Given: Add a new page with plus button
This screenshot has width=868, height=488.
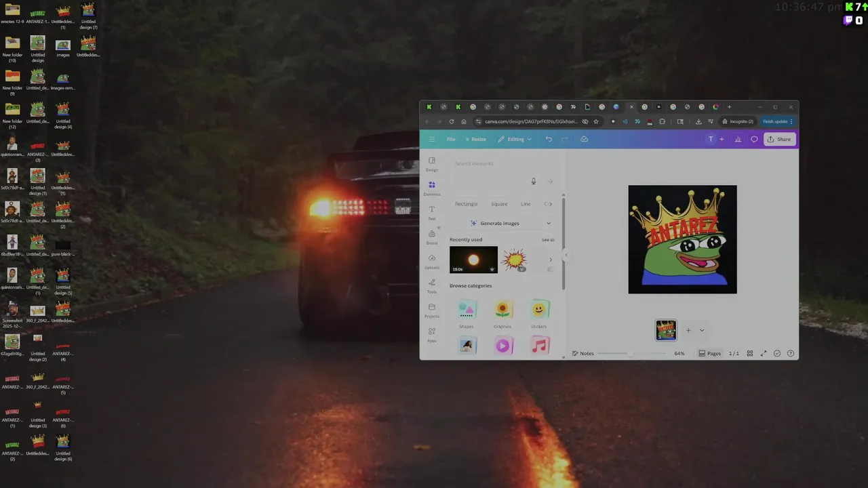Looking at the screenshot, I should point(688,330).
